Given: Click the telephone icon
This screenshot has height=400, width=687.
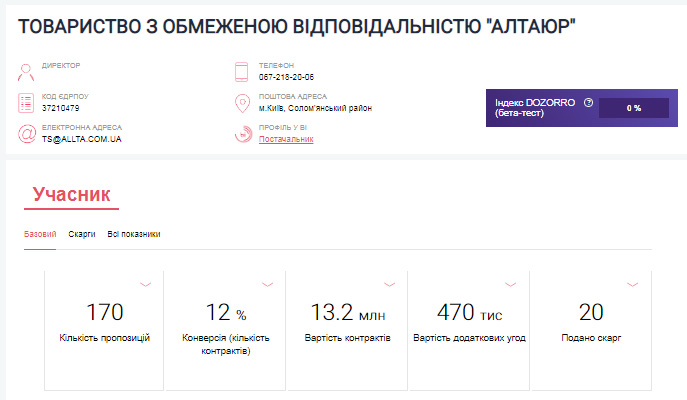Looking at the screenshot, I should click(241, 72).
